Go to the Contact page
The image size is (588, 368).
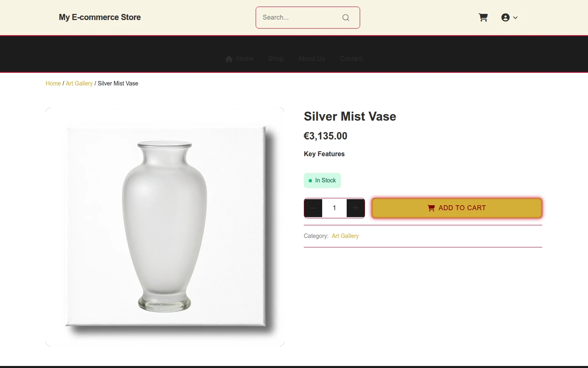351,58
